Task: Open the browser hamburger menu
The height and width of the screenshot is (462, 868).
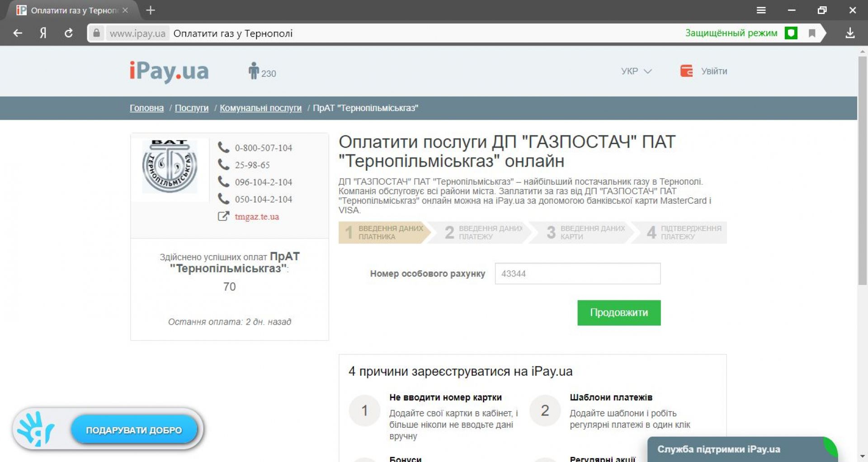Action: point(761,10)
